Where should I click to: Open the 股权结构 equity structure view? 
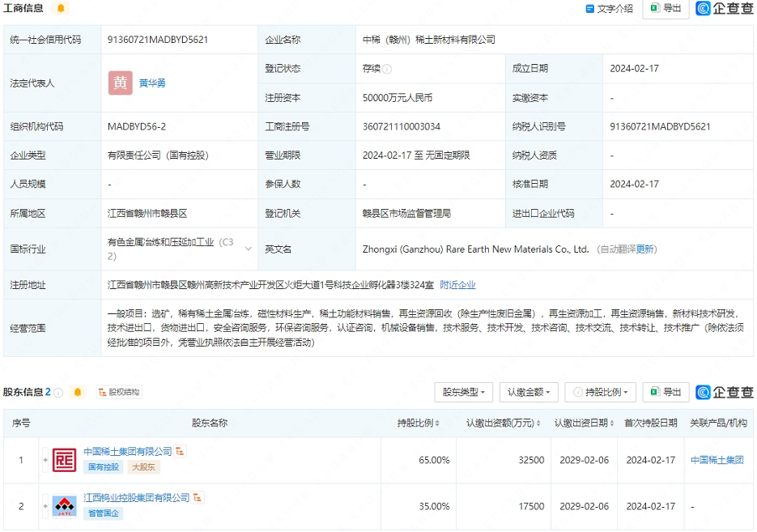(118, 392)
